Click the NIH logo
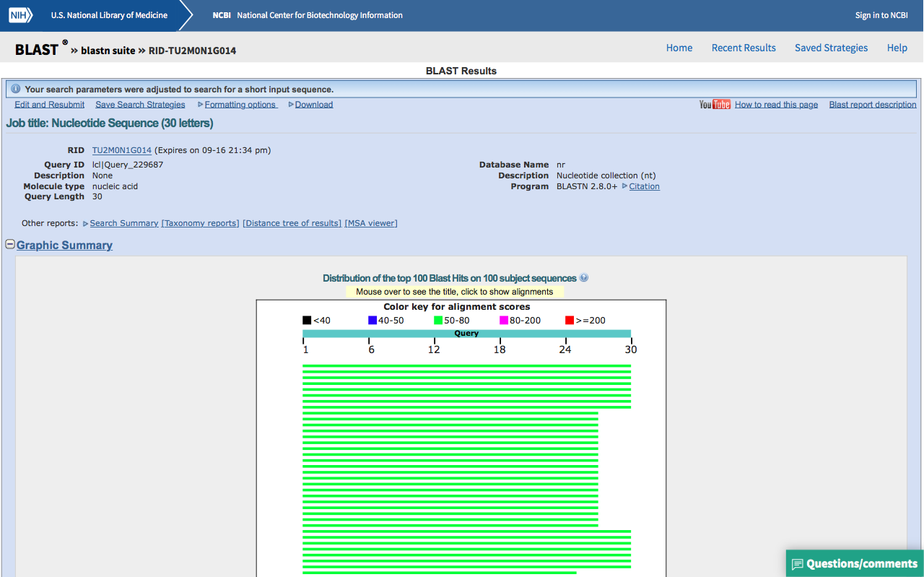The image size is (924, 577). 22,15
